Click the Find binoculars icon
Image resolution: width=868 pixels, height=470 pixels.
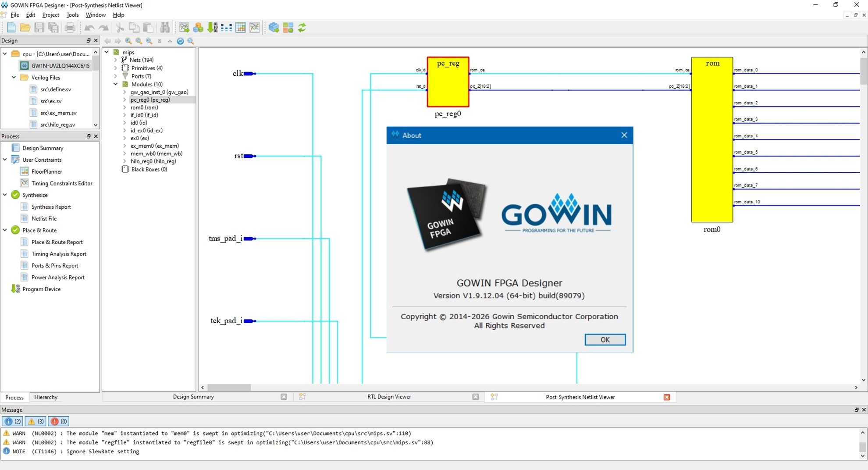[x=165, y=28]
